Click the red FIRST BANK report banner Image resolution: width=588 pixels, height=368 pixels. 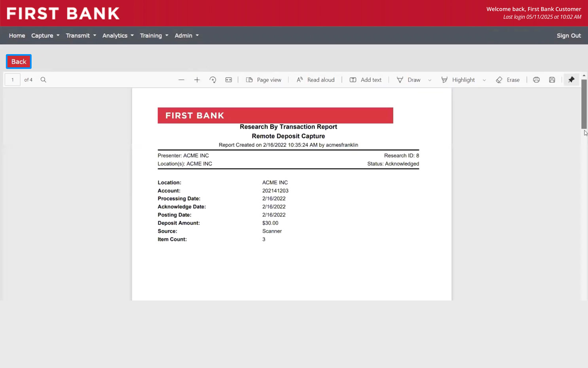tap(275, 116)
